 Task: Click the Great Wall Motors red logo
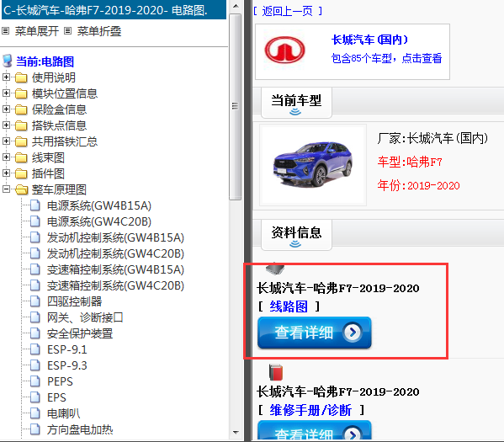click(x=284, y=50)
